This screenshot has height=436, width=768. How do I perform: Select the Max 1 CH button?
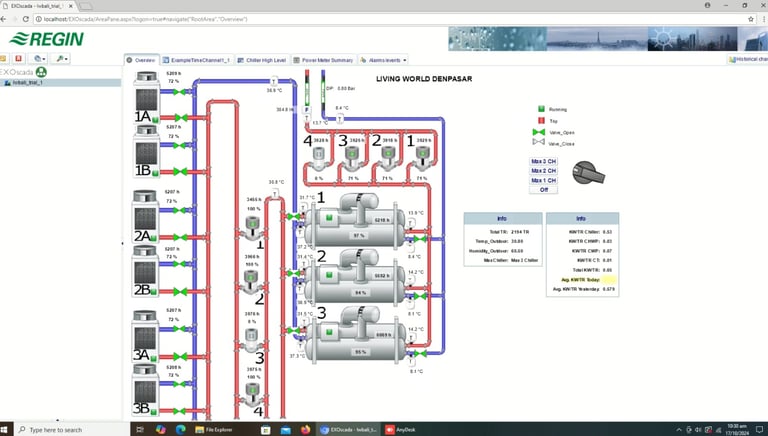click(x=543, y=180)
